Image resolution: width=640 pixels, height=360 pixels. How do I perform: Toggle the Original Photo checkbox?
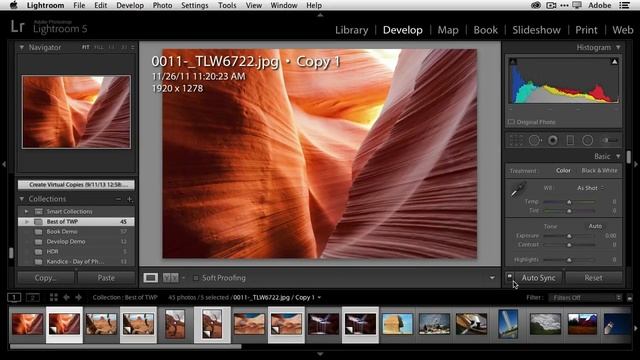pyautogui.click(x=511, y=122)
